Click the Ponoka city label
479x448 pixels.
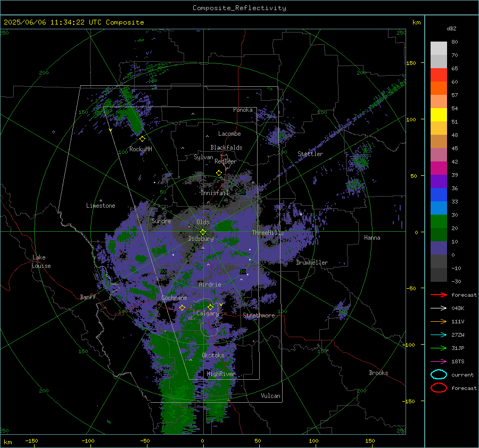coord(243,110)
